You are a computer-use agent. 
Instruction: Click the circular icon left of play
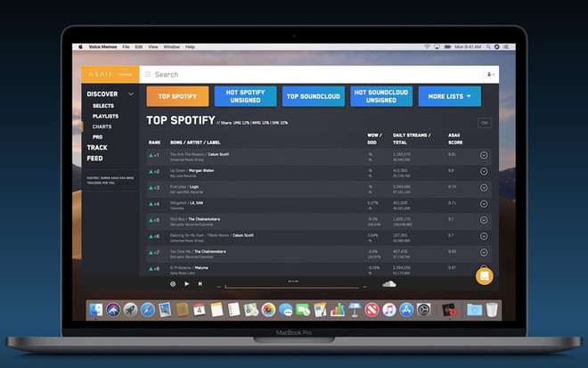173,283
